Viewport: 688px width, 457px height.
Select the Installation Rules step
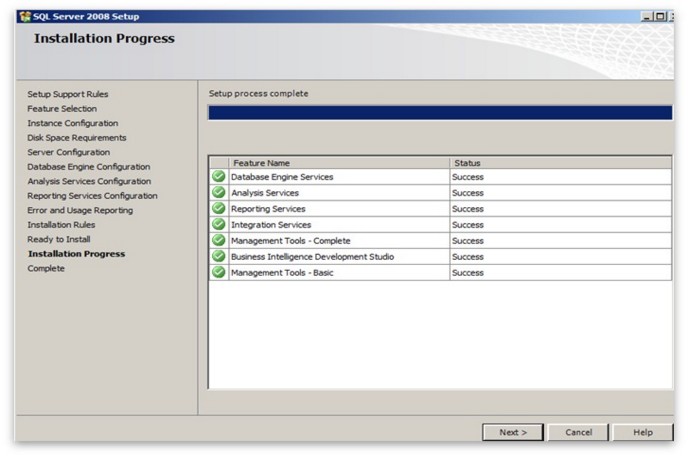61,225
